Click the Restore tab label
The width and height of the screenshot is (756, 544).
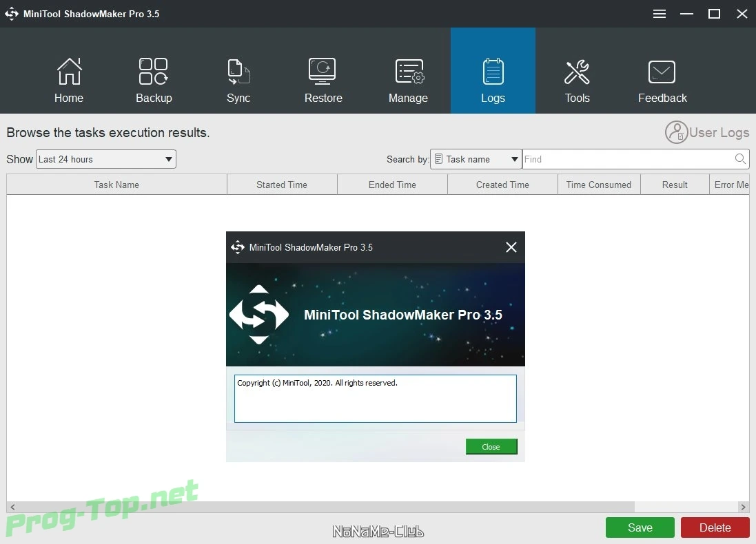pyautogui.click(x=323, y=98)
